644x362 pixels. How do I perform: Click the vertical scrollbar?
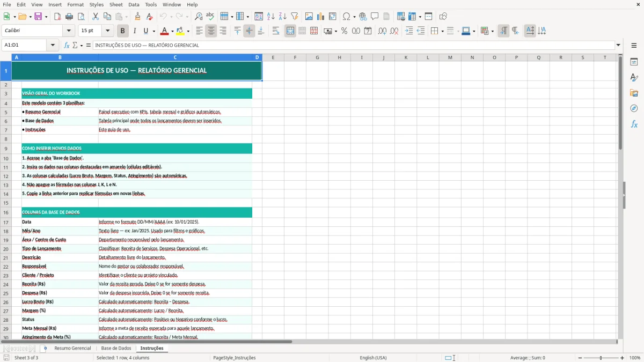[620, 196]
